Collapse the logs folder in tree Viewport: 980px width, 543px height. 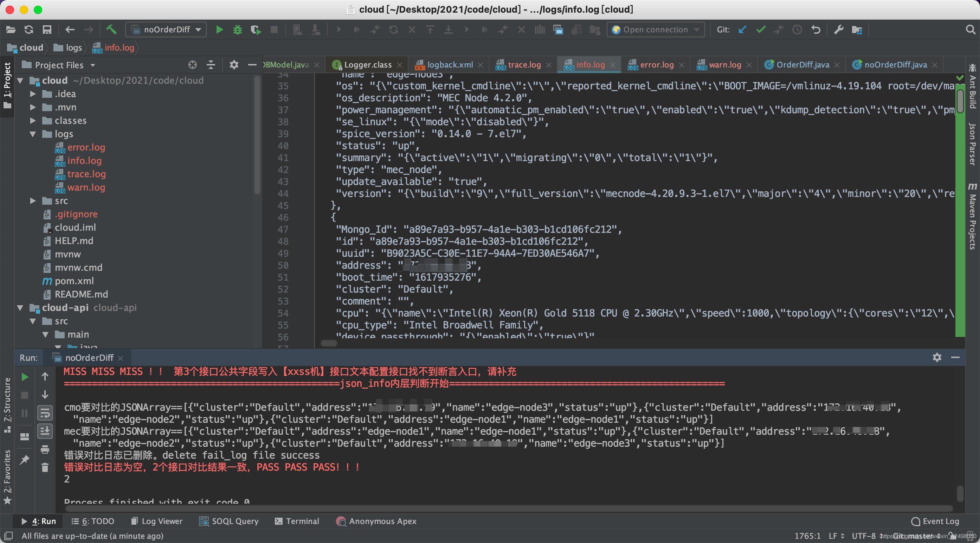[33, 134]
